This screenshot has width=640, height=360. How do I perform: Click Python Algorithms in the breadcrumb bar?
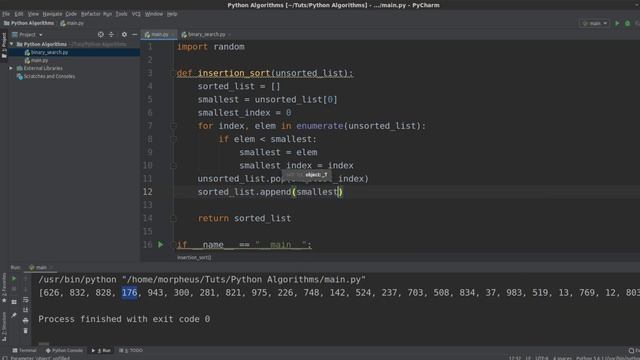point(29,23)
